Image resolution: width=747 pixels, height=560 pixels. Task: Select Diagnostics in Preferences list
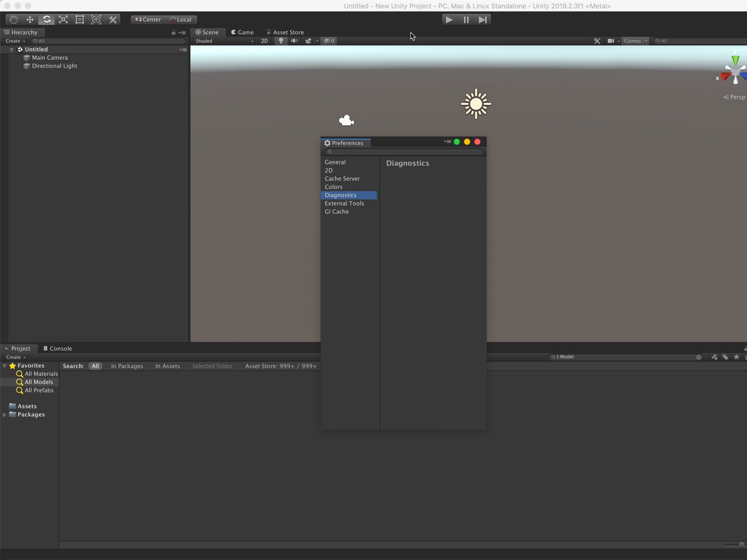click(x=341, y=195)
